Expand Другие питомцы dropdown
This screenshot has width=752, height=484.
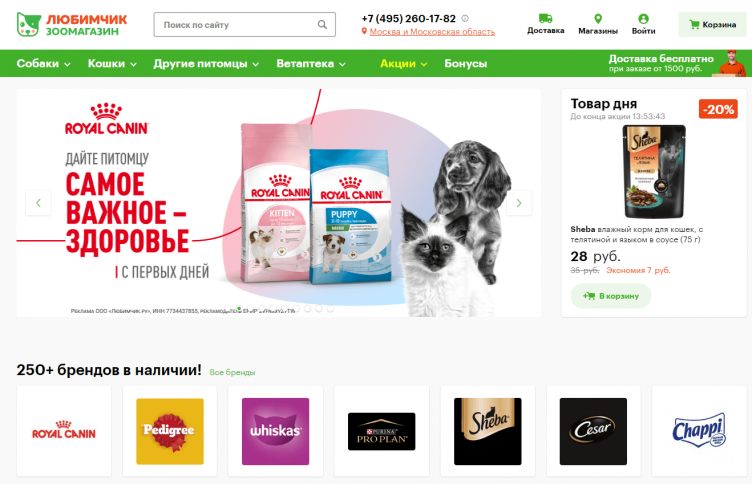(206, 63)
